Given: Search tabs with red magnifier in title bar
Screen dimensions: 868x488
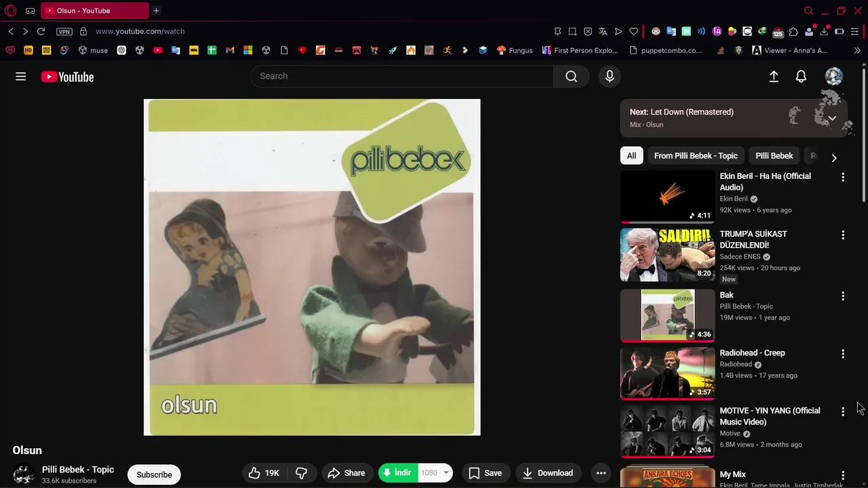Looking at the screenshot, I should click(x=808, y=11).
